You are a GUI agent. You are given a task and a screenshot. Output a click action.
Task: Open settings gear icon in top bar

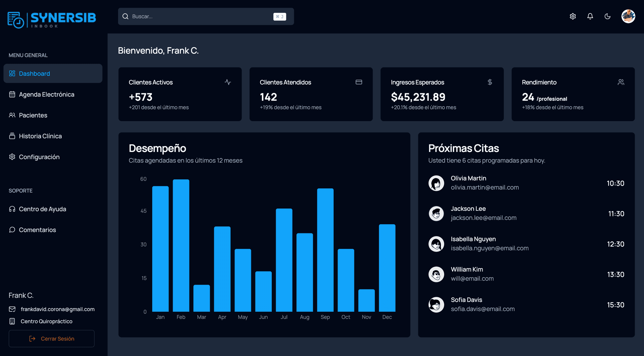pyautogui.click(x=573, y=16)
